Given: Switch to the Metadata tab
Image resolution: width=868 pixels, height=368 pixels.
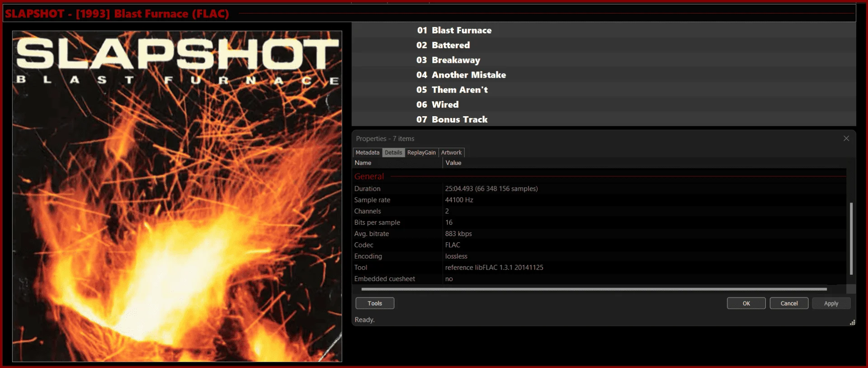Looking at the screenshot, I should (367, 152).
